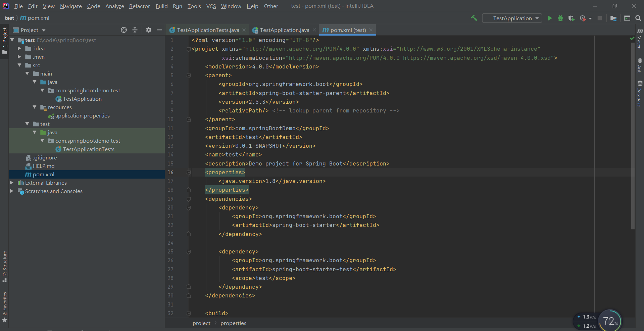
Task: Click the Stop square icon
Action: click(600, 18)
